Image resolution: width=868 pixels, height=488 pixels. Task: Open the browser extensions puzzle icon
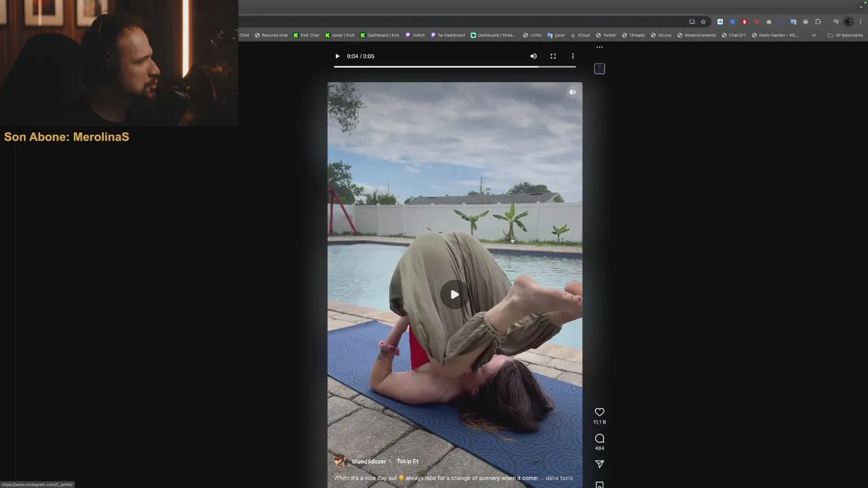(818, 22)
